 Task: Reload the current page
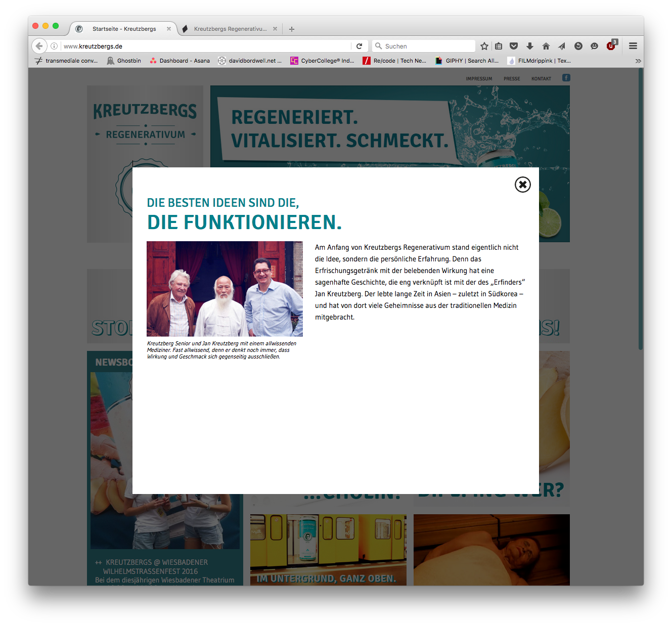coord(360,46)
